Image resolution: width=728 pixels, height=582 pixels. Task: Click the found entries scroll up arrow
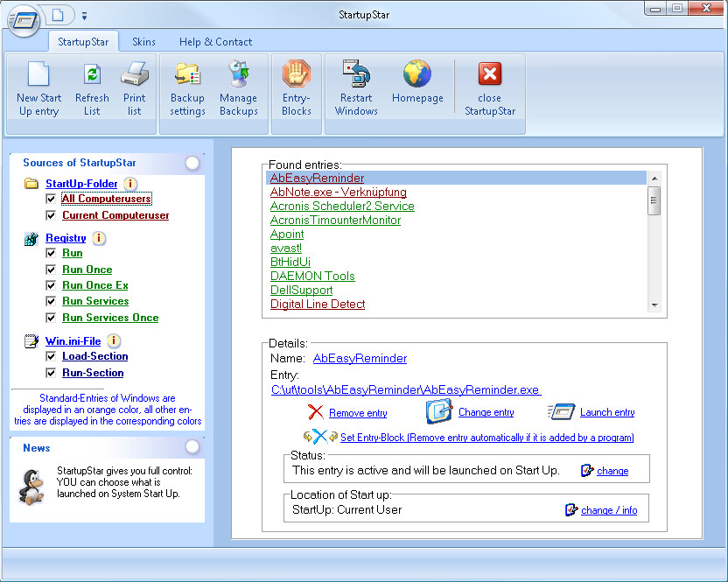point(654,179)
